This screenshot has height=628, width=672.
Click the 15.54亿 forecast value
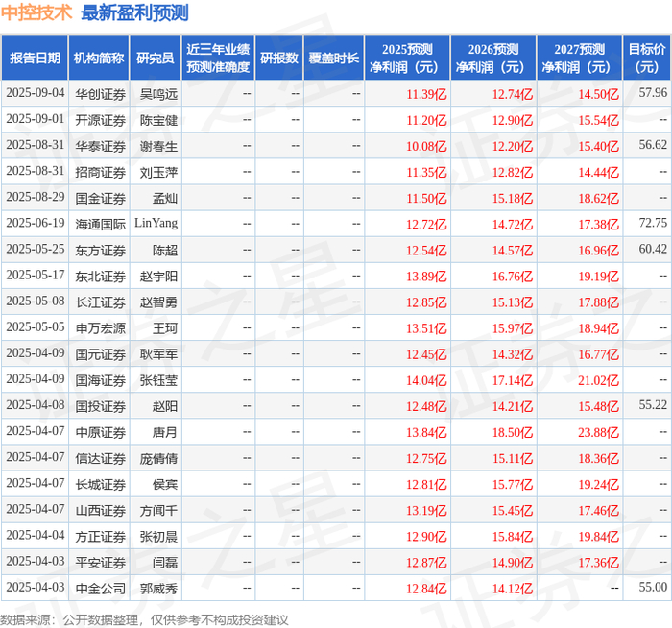tap(599, 120)
